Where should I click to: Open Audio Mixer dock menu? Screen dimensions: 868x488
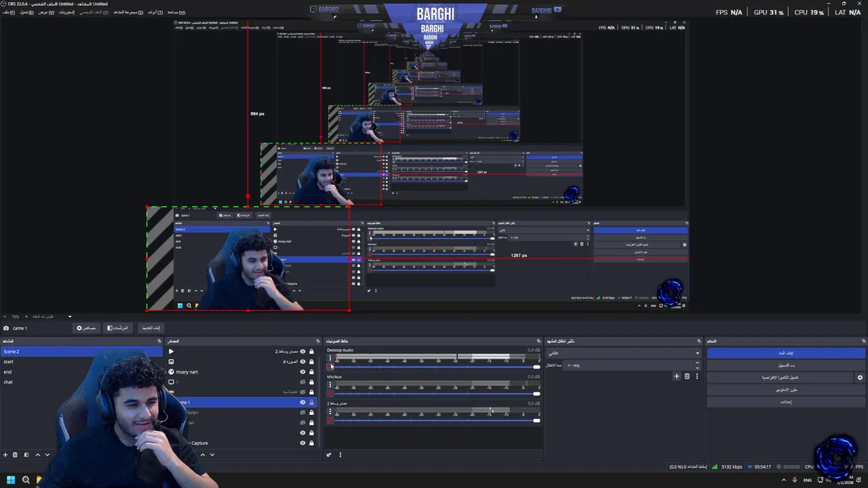point(340,455)
